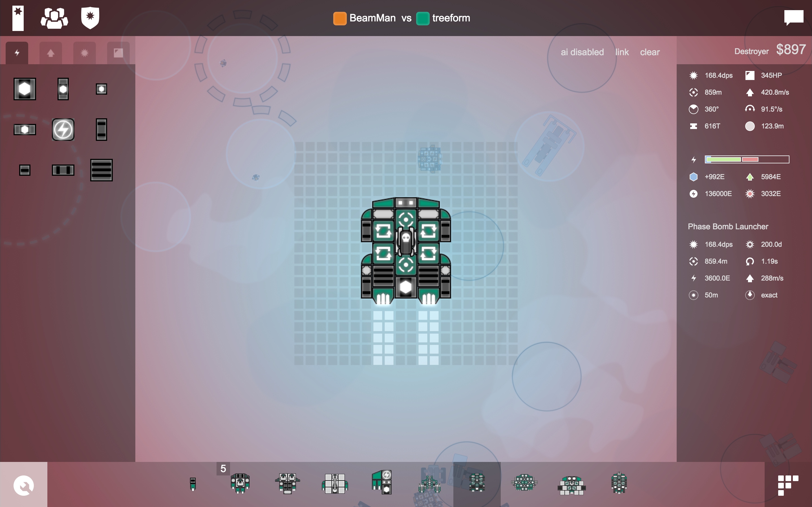Select the fifth ship thumbnail labeled 5
812x507 pixels.
(x=240, y=483)
